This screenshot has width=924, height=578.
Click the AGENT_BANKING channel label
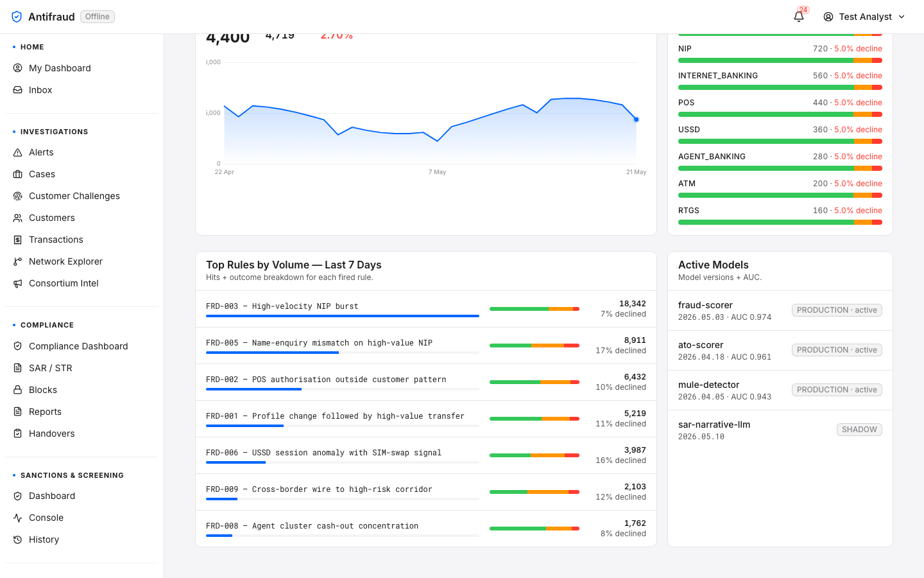712,157
